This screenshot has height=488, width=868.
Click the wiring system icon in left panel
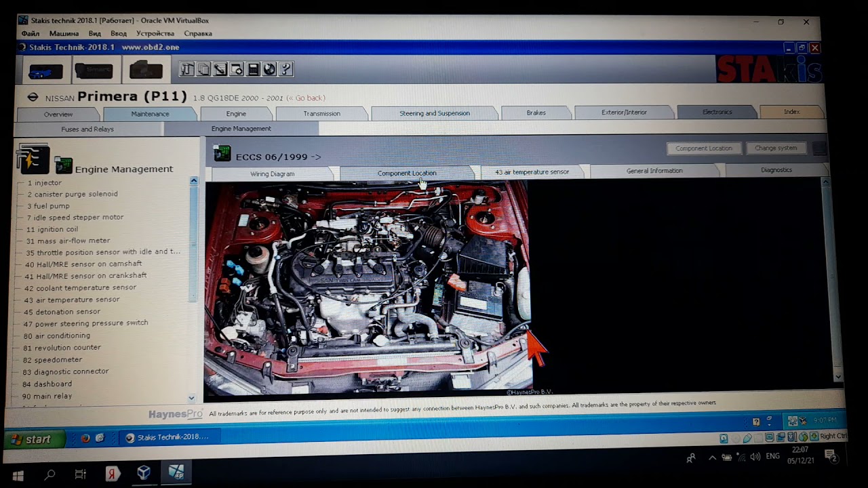33,160
